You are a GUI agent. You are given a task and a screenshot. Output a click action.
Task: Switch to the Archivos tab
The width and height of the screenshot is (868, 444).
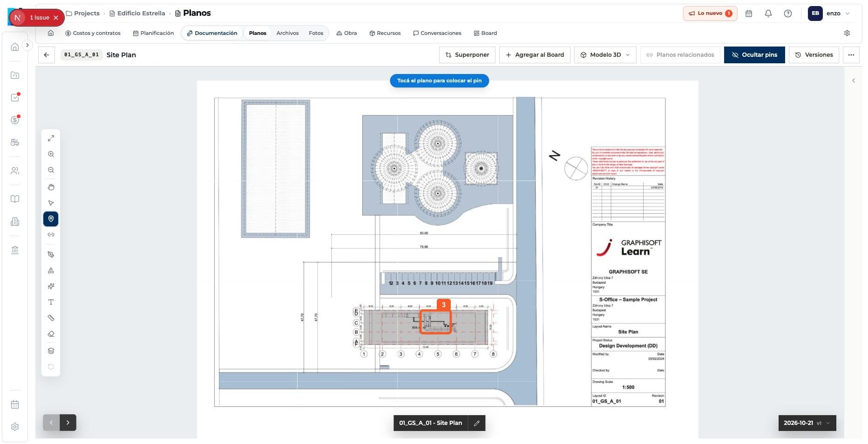pyautogui.click(x=287, y=33)
